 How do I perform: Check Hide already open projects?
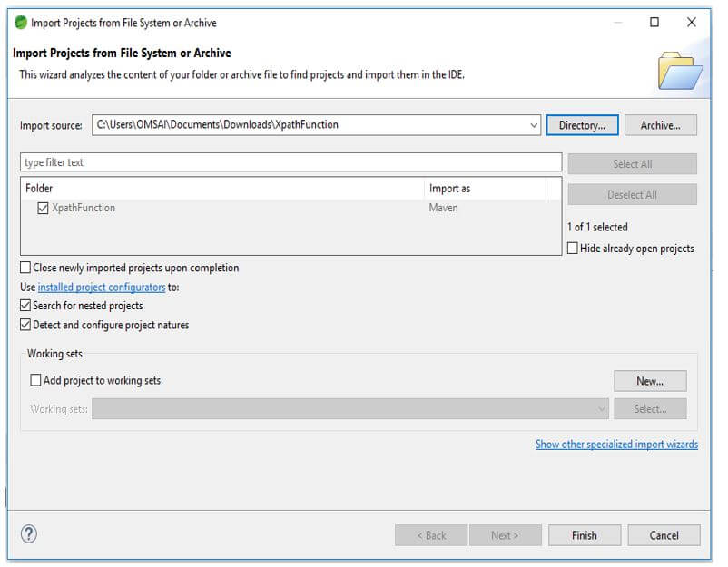[572, 248]
